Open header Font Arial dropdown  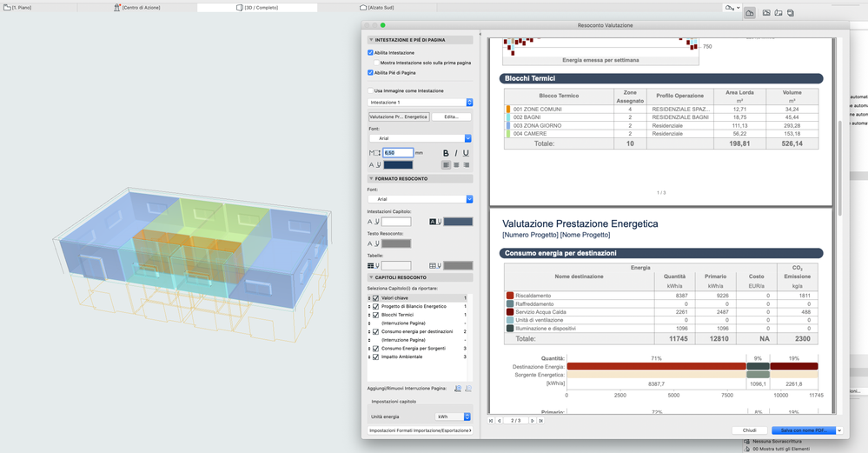(421, 138)
